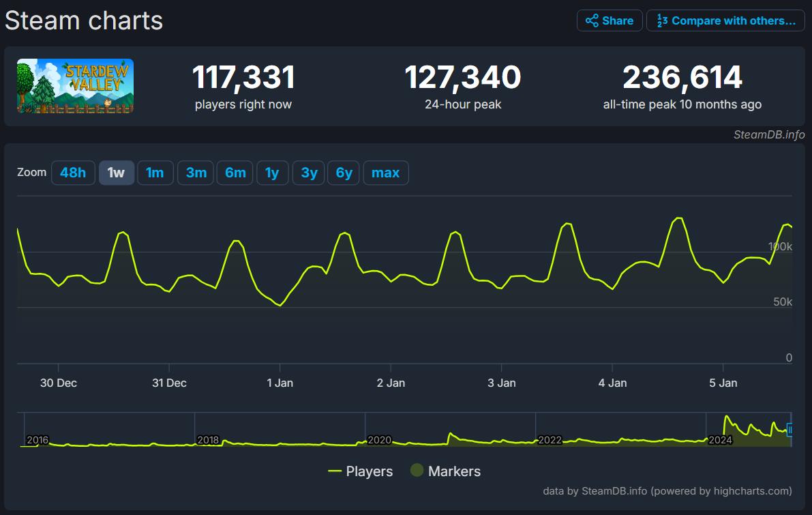Click the 2018 label in navigator
The height and width of the screenshot is (515, 812).
tap(208, 440)
